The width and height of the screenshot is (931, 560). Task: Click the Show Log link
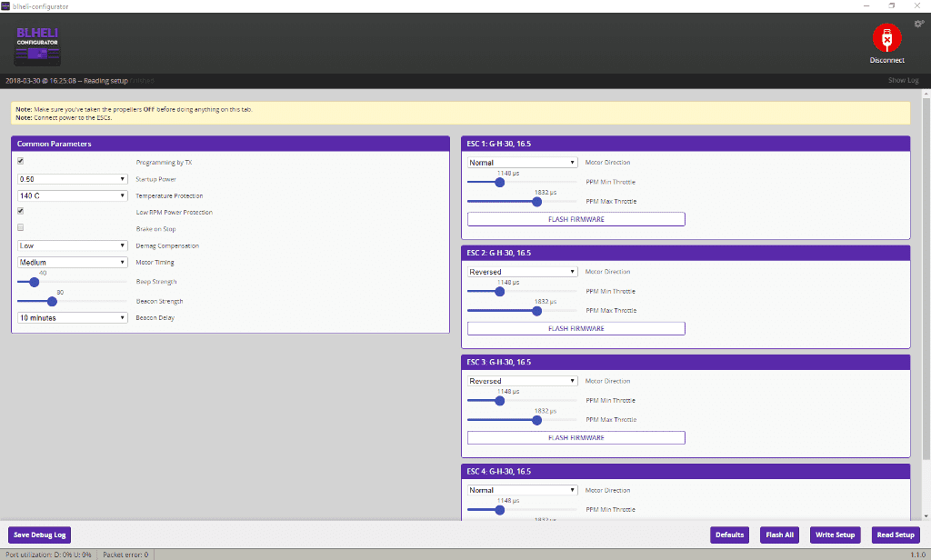point(903,80)
